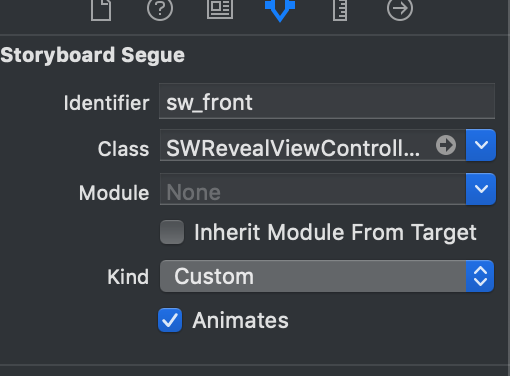Click the Inherit Module From Target label
Image resolution: width=510 pixels, height=376 pixels.
click(335, 232)
